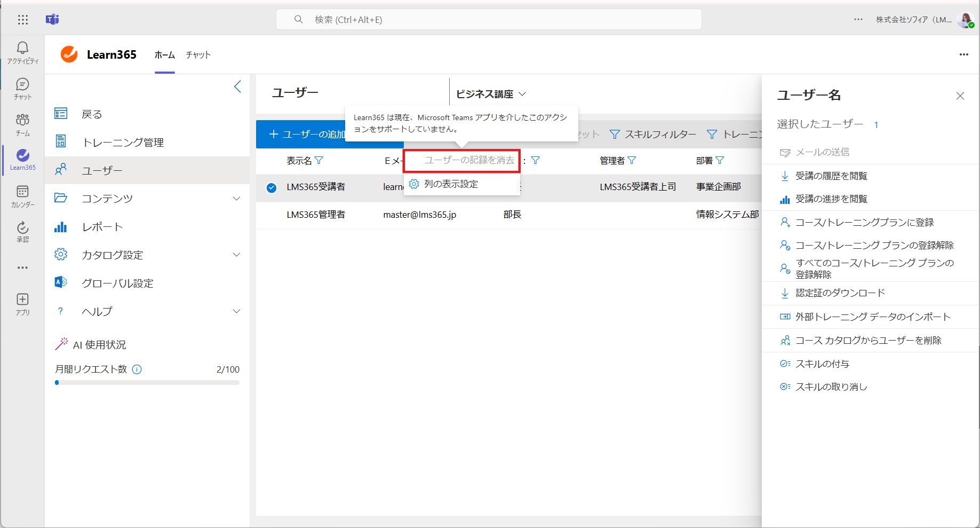Go to 戻る in the sidebar
The width and height of the screenshot is (980, 528).
coord(147,114)
